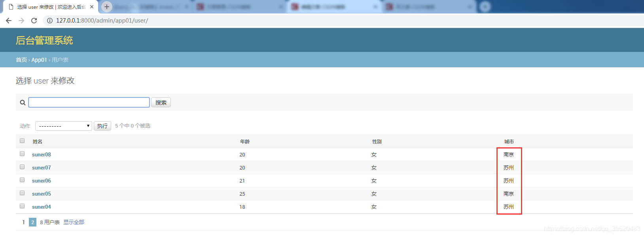This screenshot has width=644, height=236.
Task: Go to the 首页 breadcrumb link
Action: [21, 60]
